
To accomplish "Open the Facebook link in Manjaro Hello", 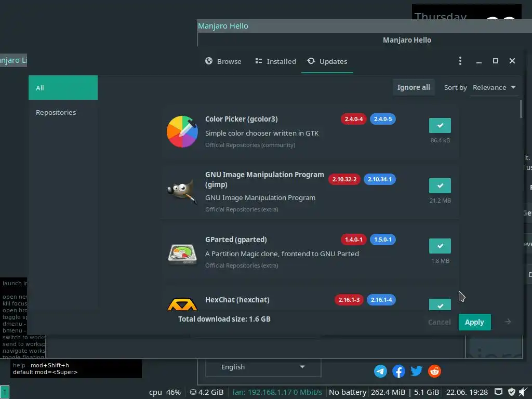I will (398, 371).
